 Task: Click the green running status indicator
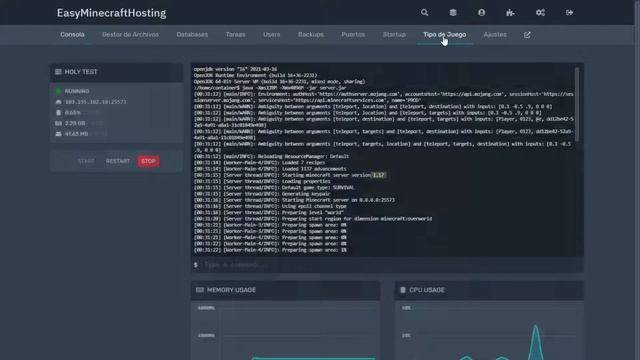coord(58,91)
